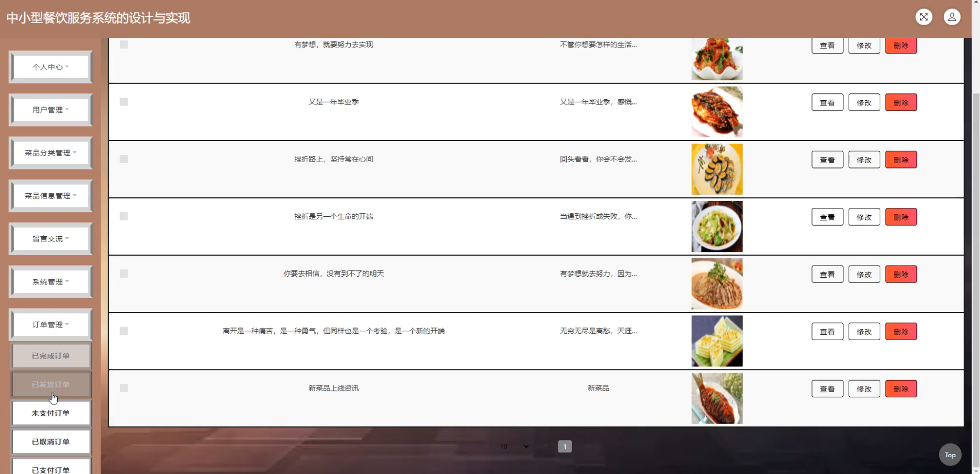This screenshot has width=980, height=474.
Task: View the 挫折路上，坚持常在心间 entry
Action: pos(827,160)
